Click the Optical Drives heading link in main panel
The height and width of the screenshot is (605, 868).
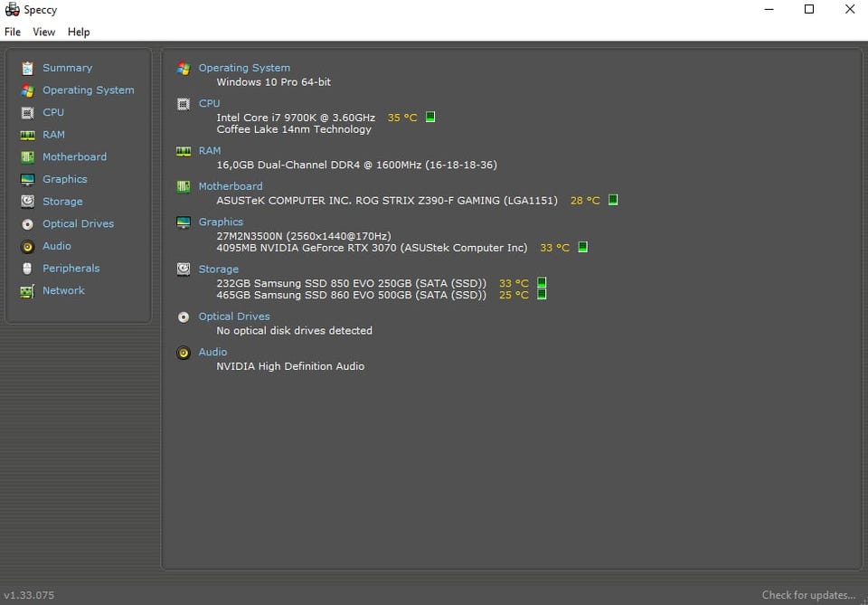pyautogui.click(x=234, y=316)
